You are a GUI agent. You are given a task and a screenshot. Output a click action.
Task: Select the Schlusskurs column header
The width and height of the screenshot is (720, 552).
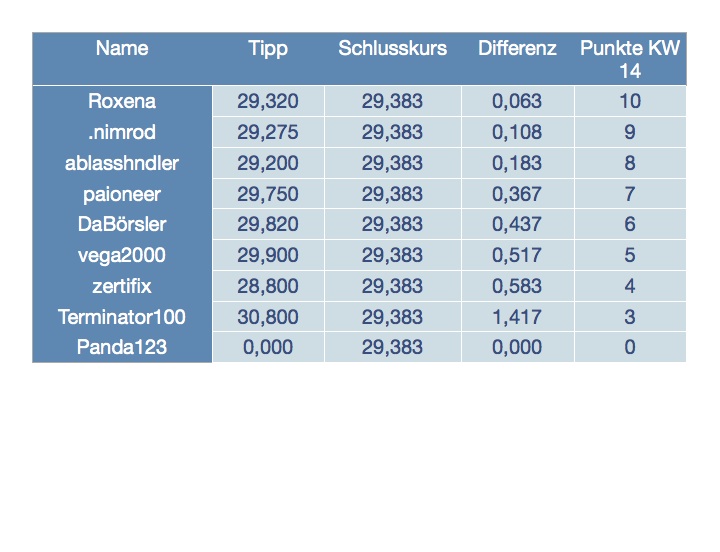[x=392, y=49]
